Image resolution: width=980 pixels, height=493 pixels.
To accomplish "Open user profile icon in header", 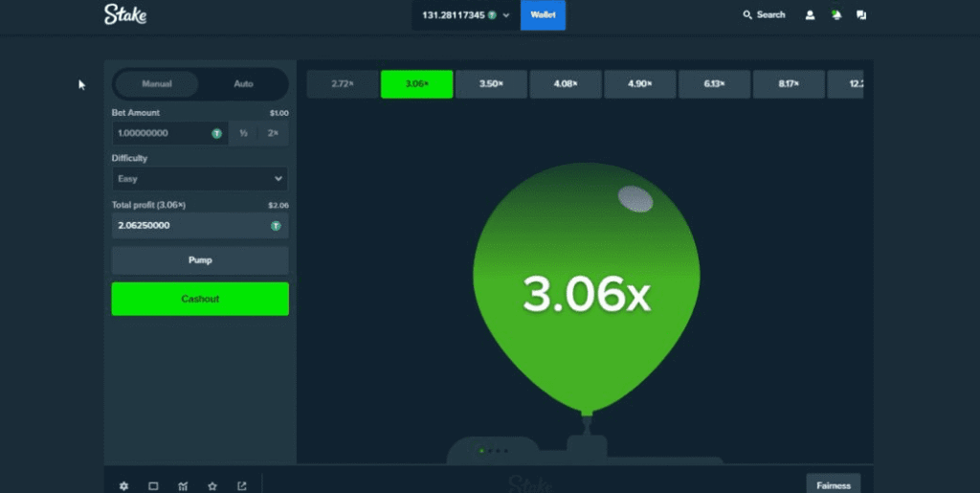I will [x=810, y=15].
